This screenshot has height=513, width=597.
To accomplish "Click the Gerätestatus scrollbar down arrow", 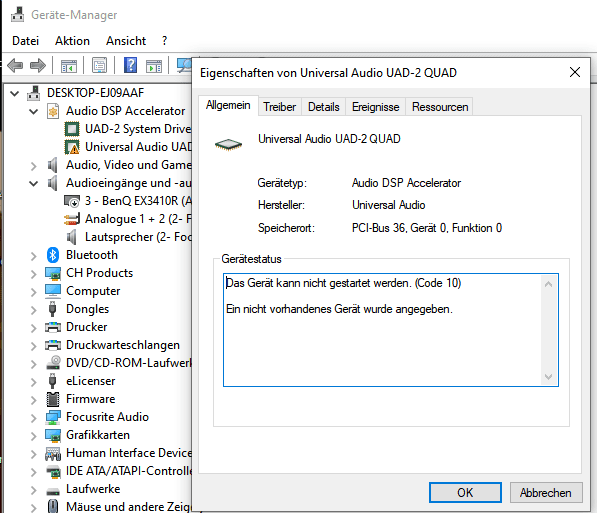I will 548,377.
